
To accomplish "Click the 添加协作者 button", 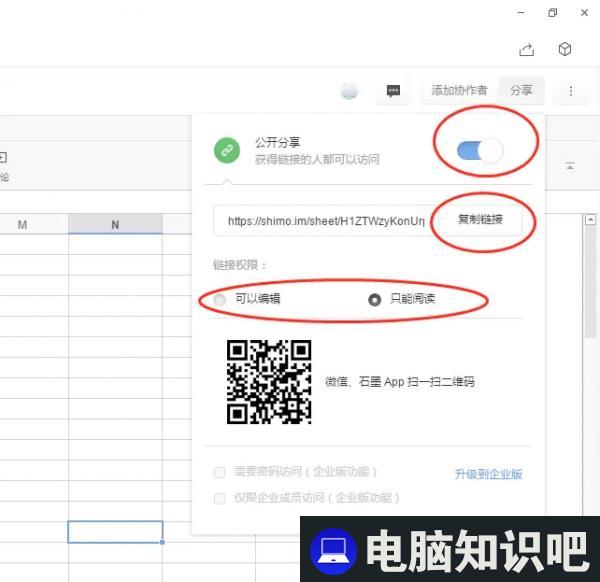I will (x=459, y=90).
